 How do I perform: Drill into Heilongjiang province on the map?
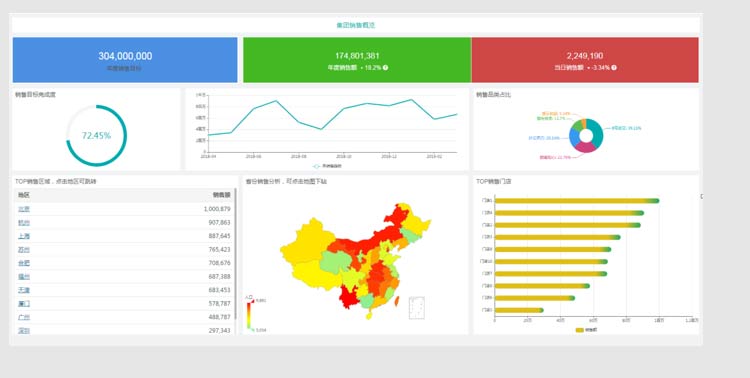[x=417, y=223]
